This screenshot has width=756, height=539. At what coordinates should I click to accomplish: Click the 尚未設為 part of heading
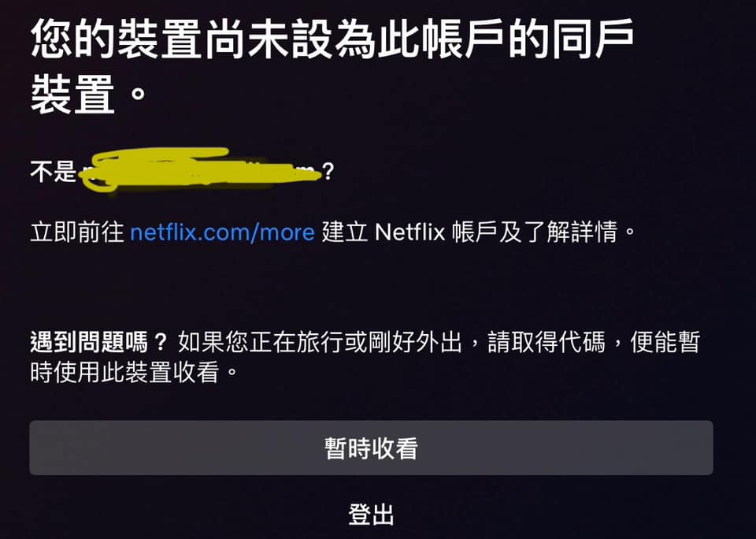[x=291, y=39]
